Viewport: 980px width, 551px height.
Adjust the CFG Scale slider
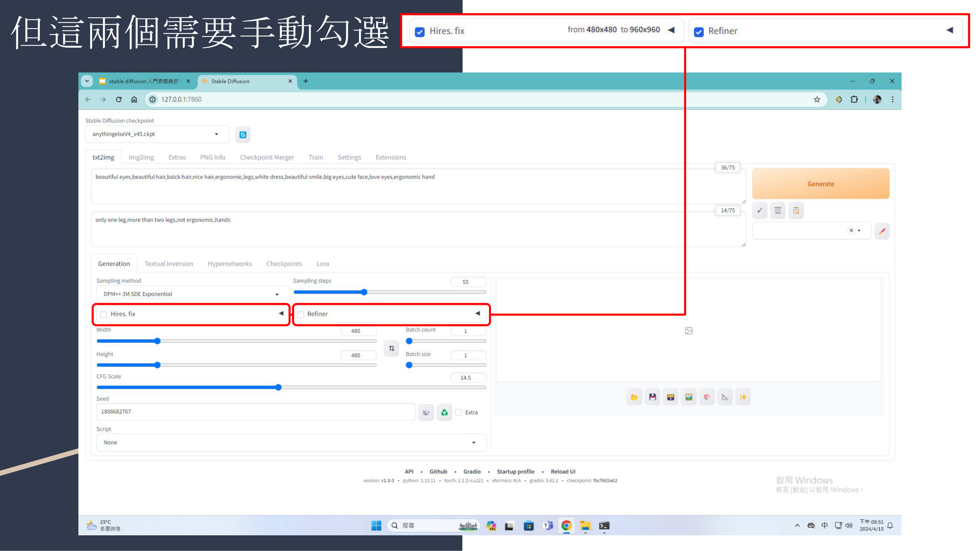[x=291, y=387]
